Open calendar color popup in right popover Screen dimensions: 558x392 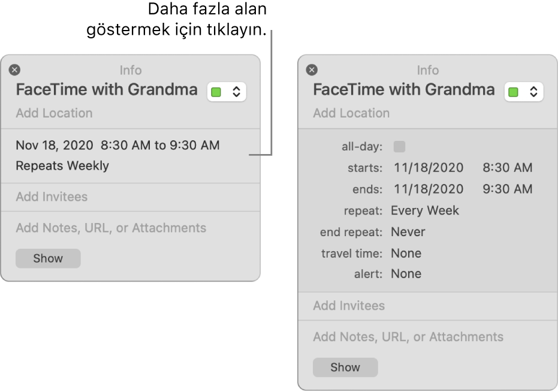point(524,92)
